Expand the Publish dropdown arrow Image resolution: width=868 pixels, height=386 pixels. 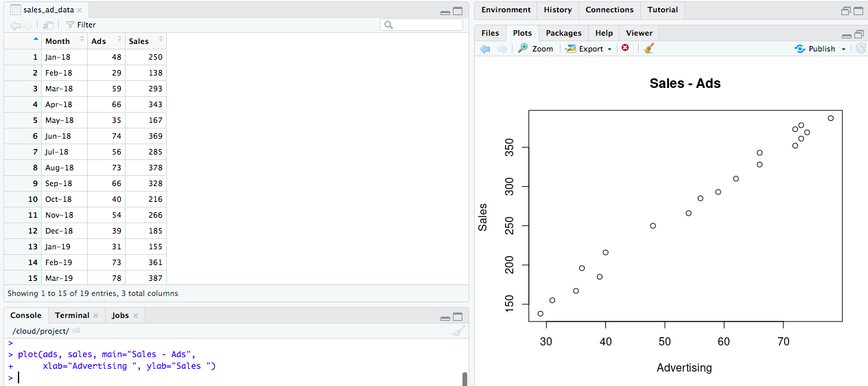(844, 49)
